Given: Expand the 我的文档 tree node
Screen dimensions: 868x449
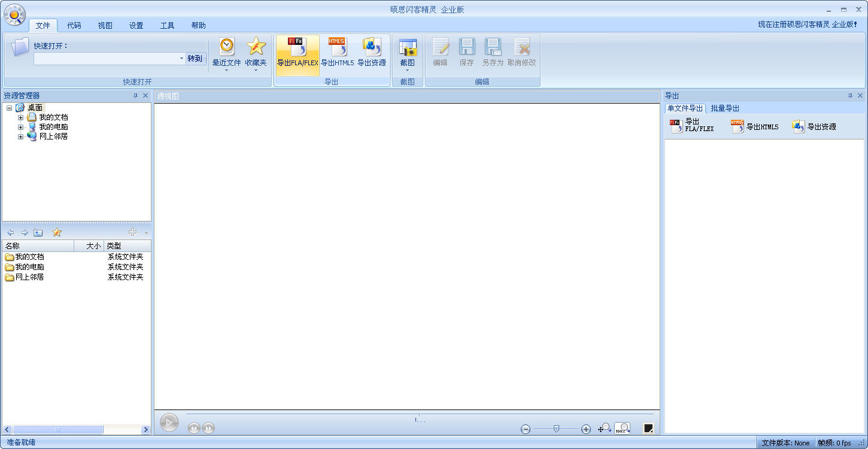Looking at the screenshot, I should click(20, 117).
